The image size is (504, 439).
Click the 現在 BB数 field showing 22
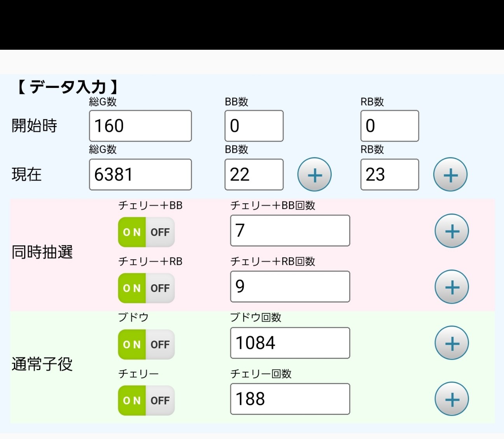click(254, 174)
